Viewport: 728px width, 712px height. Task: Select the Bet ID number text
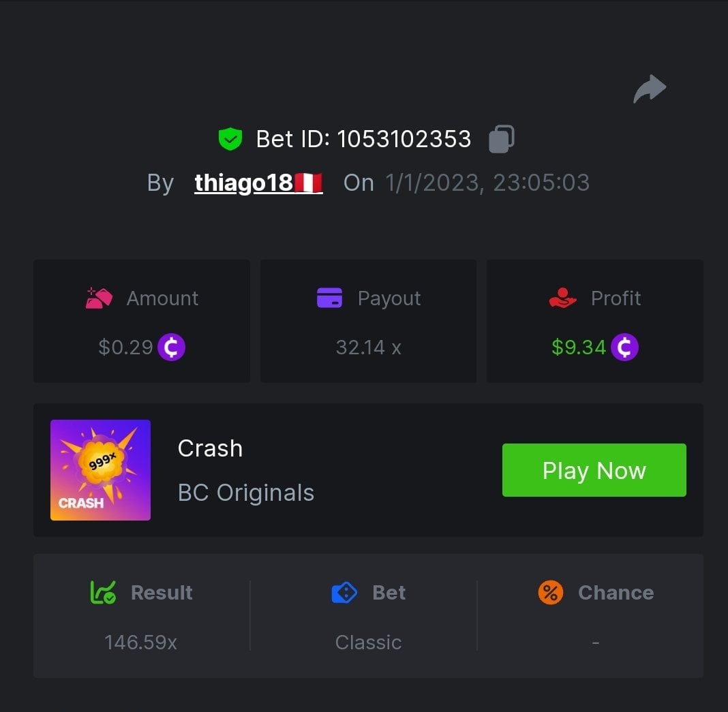click(404, 139)
